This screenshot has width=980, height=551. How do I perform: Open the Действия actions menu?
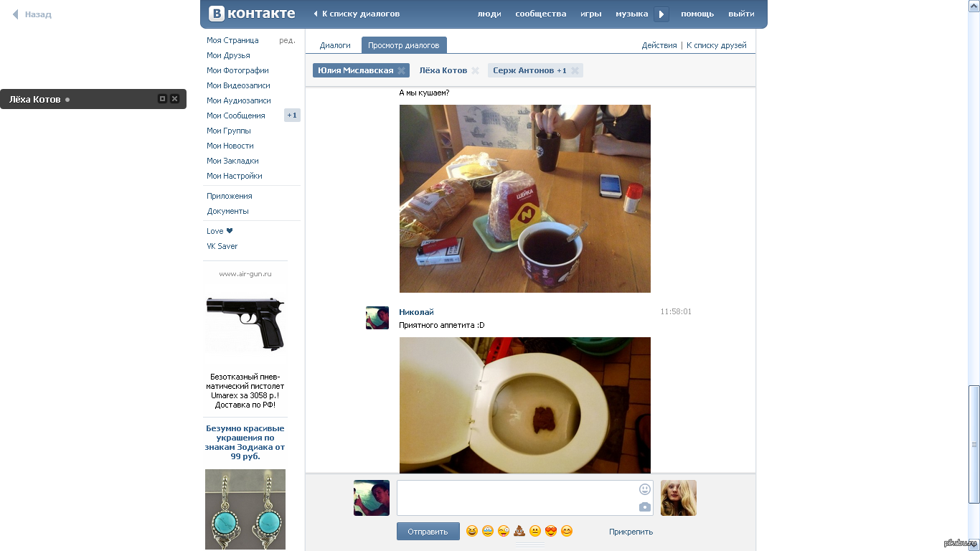click(x=659, y=45)
